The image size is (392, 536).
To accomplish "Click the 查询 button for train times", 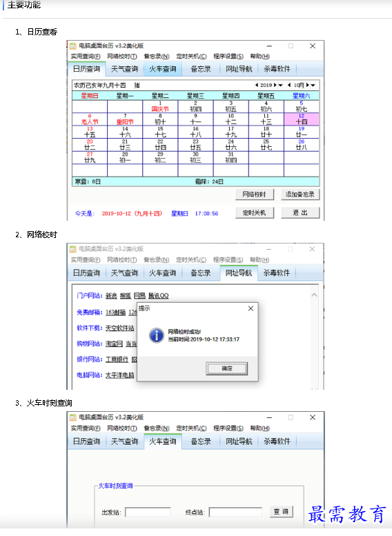I will coord(281,512).
